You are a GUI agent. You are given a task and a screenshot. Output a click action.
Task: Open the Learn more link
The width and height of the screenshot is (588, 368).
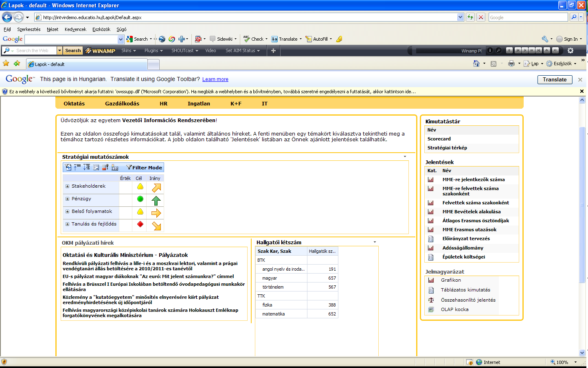[x=215, y=79]
